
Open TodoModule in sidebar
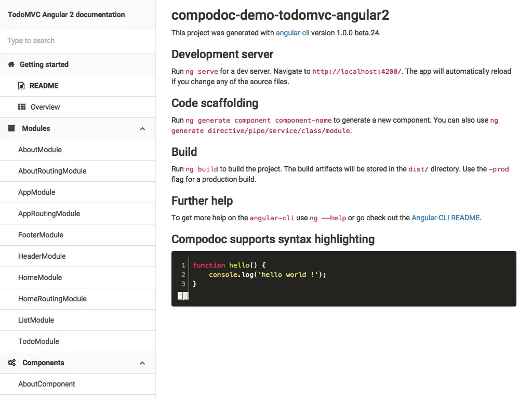click(x=78, y=342)
